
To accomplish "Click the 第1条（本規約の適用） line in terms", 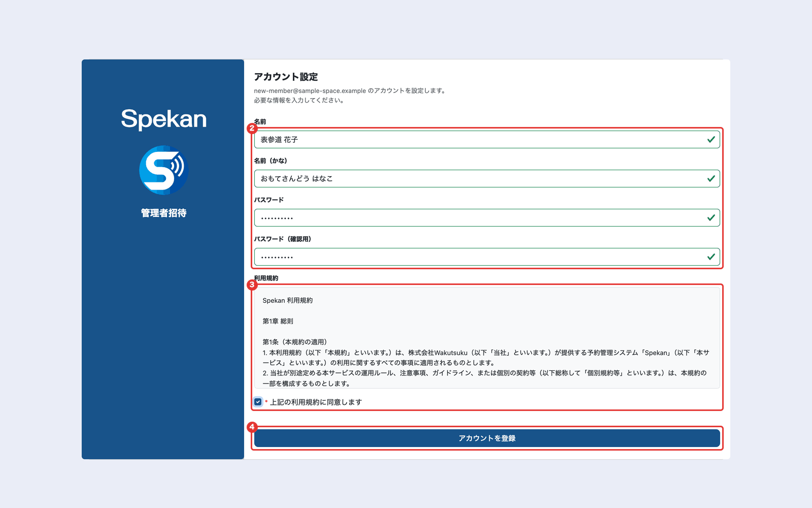I will [x=296, y=342].
